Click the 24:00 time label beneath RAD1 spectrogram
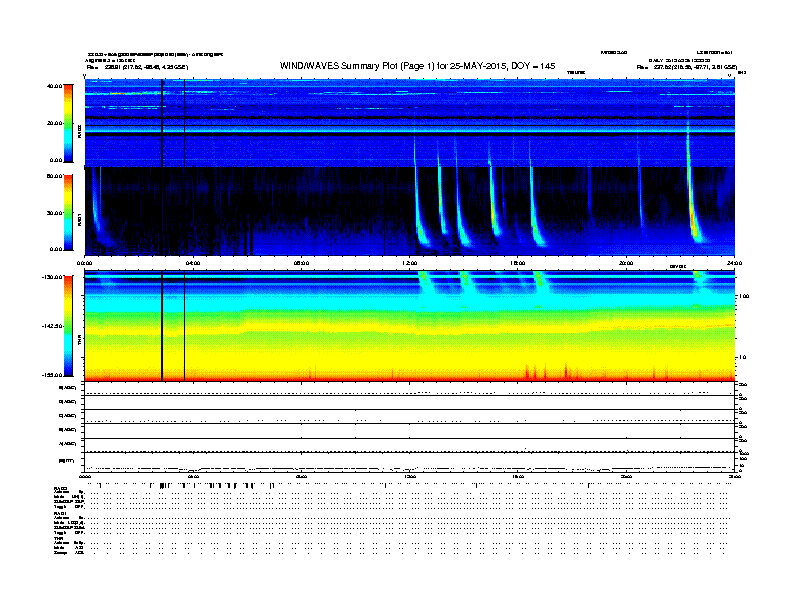The width and height of the screenshot is (792, 612). (x=734, y=263)
